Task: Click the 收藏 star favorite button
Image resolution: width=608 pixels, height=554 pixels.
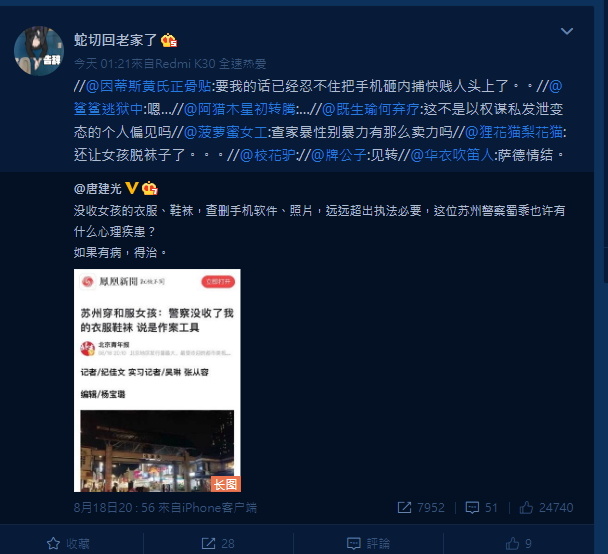Action: [68, 543]
